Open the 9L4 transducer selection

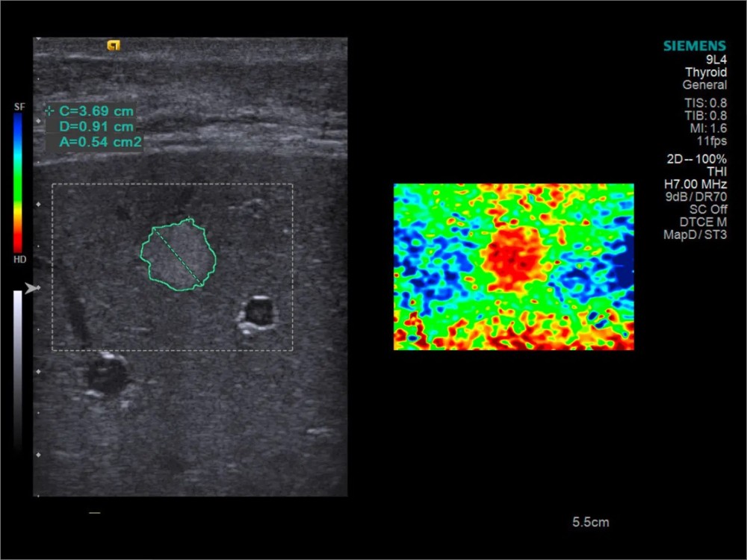click(x=716, y=60)
